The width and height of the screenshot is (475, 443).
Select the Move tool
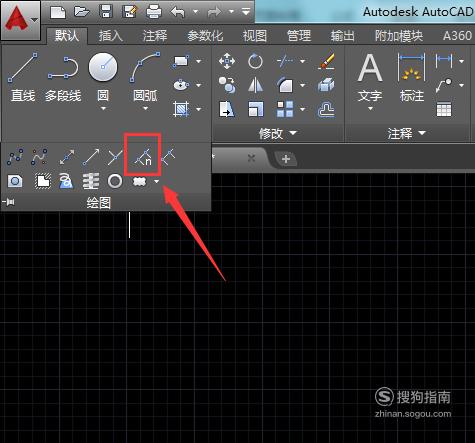pos(227,61)
